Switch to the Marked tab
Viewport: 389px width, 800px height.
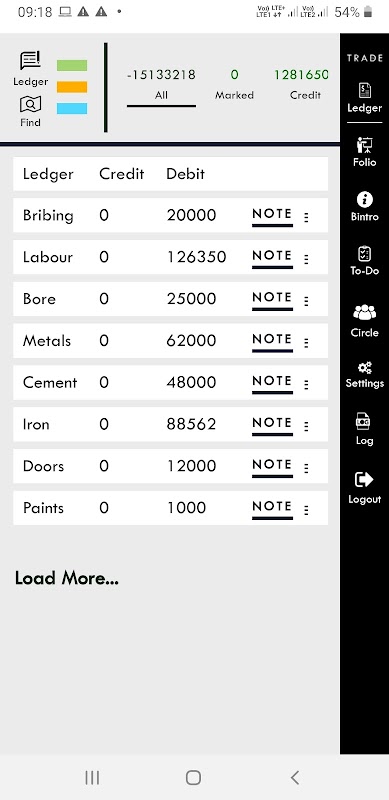click(234, 85)
